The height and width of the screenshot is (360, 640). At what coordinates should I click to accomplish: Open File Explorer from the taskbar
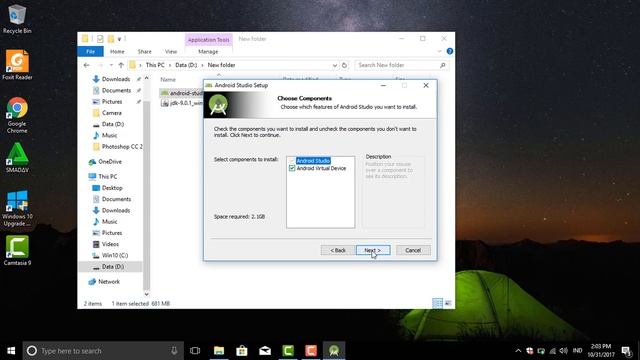(x=219, y=351)
